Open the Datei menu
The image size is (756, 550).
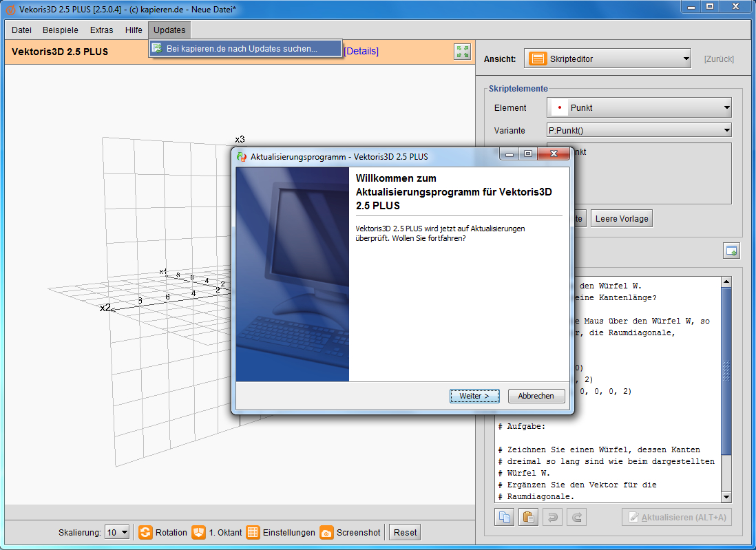click(x=22, y=30)
